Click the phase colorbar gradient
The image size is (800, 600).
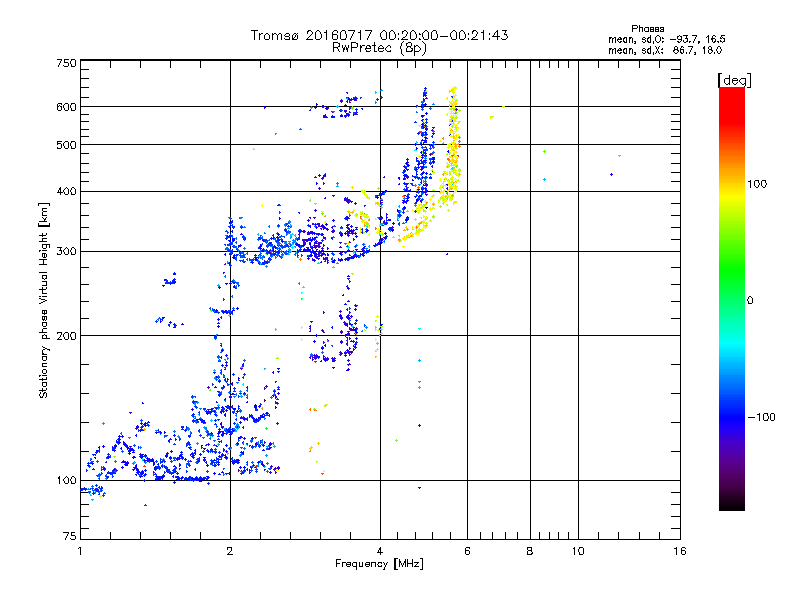click(732, 298)
